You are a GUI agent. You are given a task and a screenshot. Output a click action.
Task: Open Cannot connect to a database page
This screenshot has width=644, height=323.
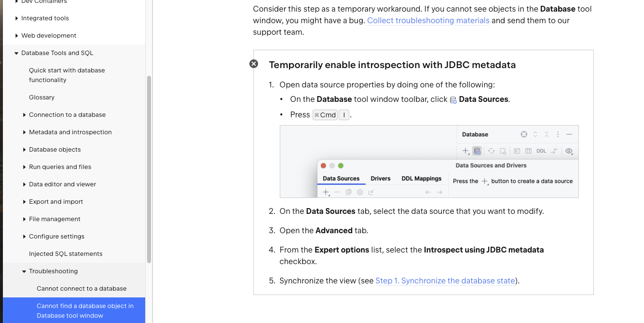pyautogui.click(x=82, y=288)
